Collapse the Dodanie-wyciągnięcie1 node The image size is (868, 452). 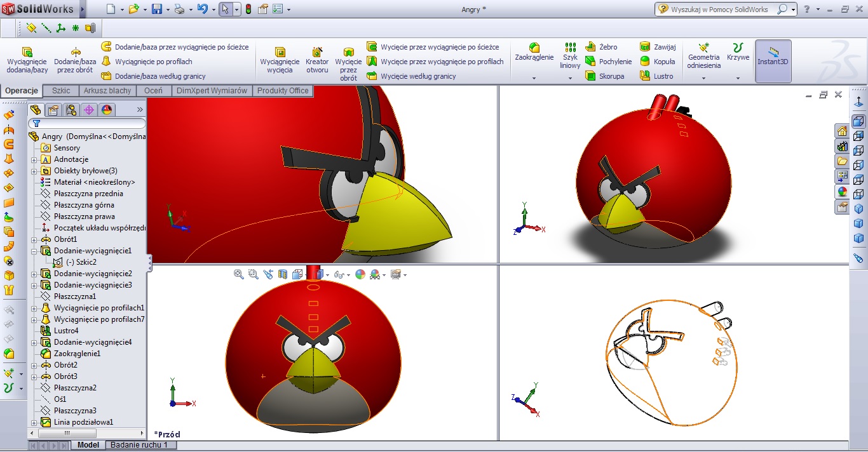point(34,251)
